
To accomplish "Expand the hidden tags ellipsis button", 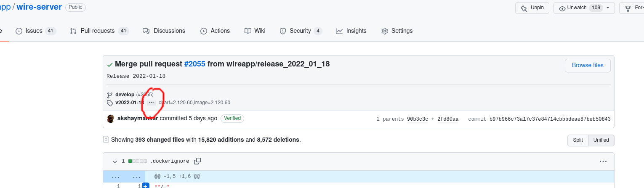I will 152,103.
